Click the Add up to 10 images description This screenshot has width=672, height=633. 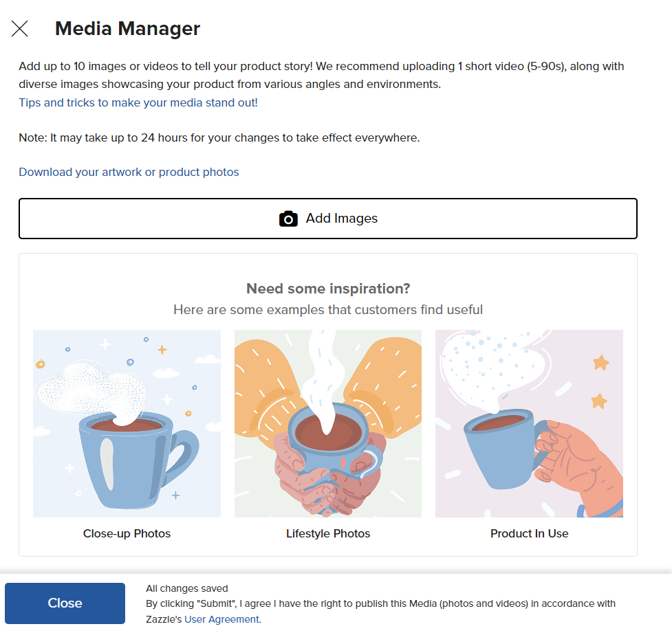point(321,76)
